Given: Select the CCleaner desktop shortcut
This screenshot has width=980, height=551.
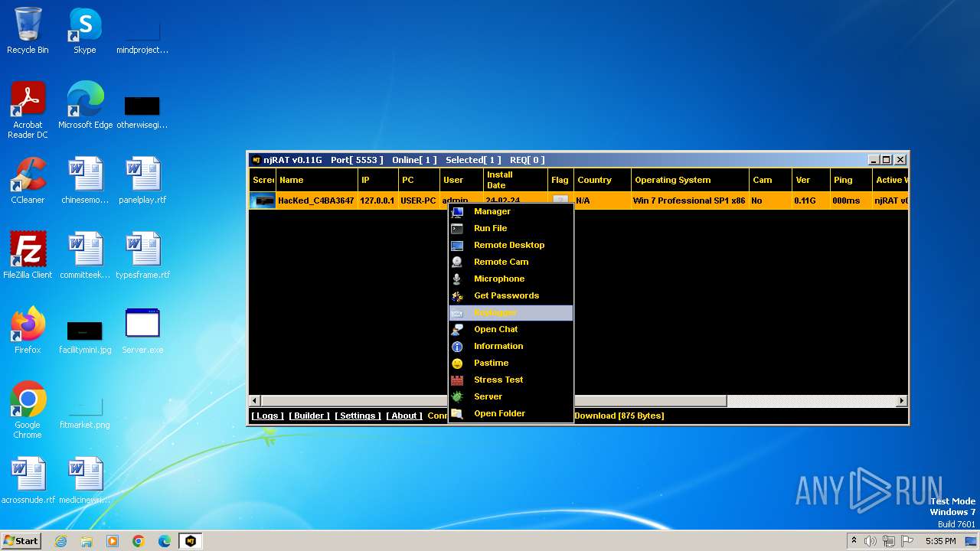Looking at the screenshot, I should click(28, 181).
